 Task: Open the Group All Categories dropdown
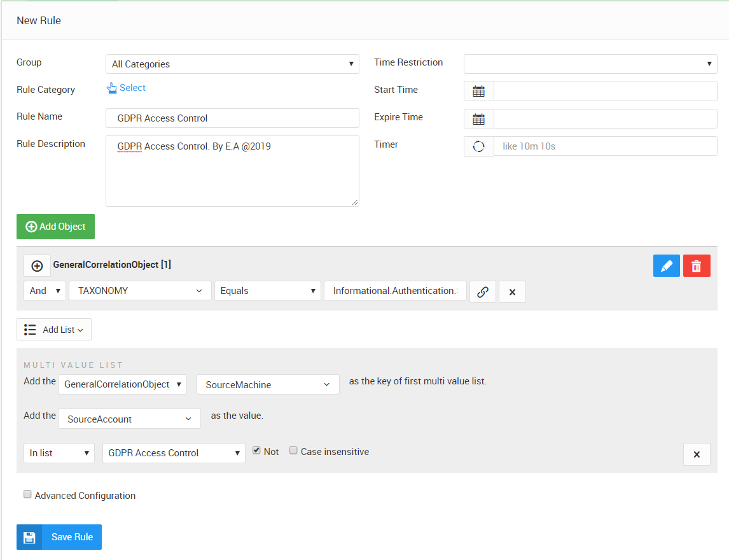click(x=232, y=64)
